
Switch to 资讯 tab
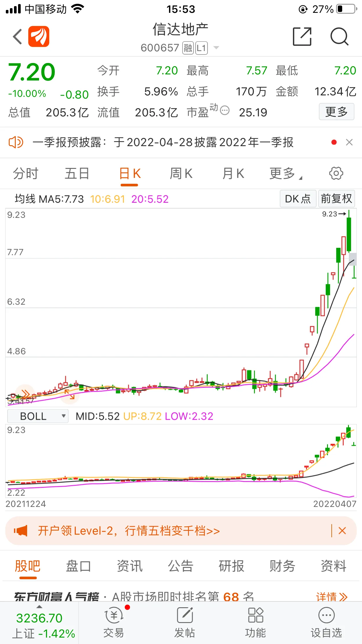[x=130, y=566]
